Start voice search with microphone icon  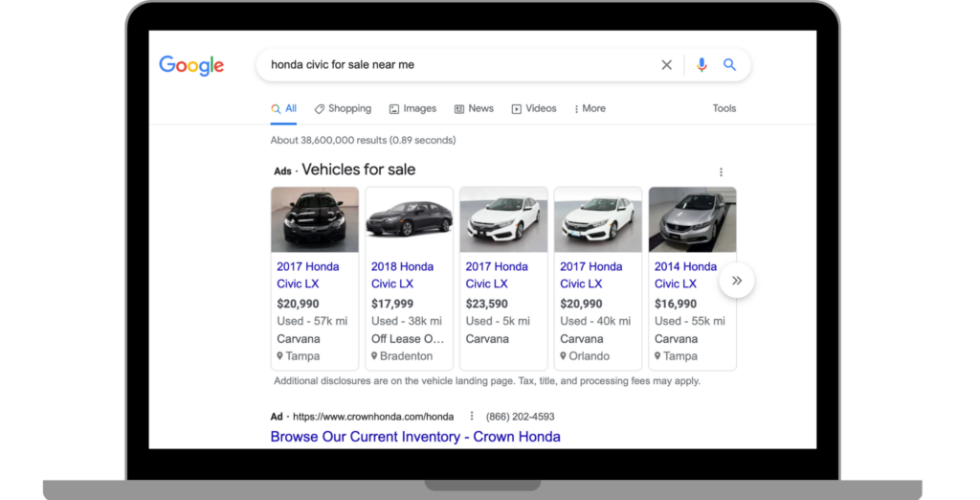click(702, 64)
